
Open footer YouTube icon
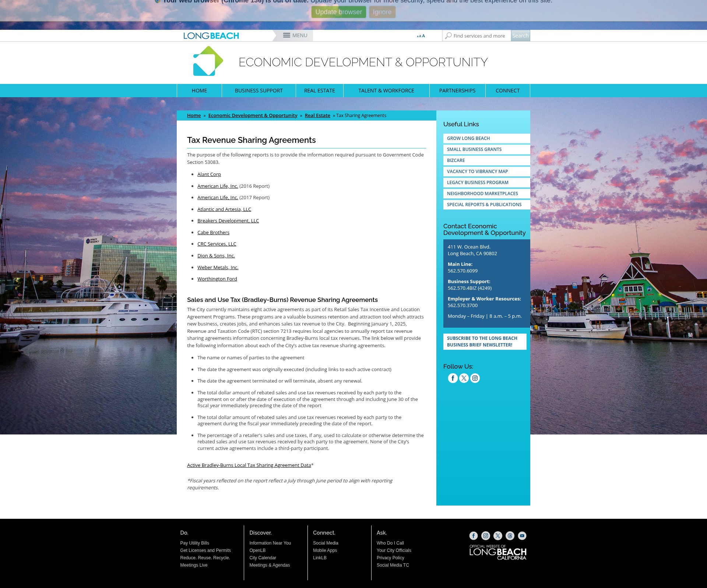point(522,536)
